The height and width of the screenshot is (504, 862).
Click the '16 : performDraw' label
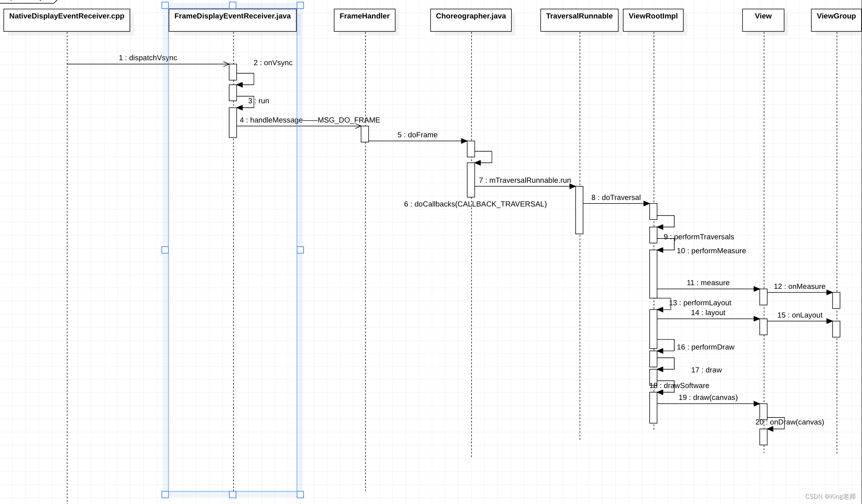tap(705, 347)
